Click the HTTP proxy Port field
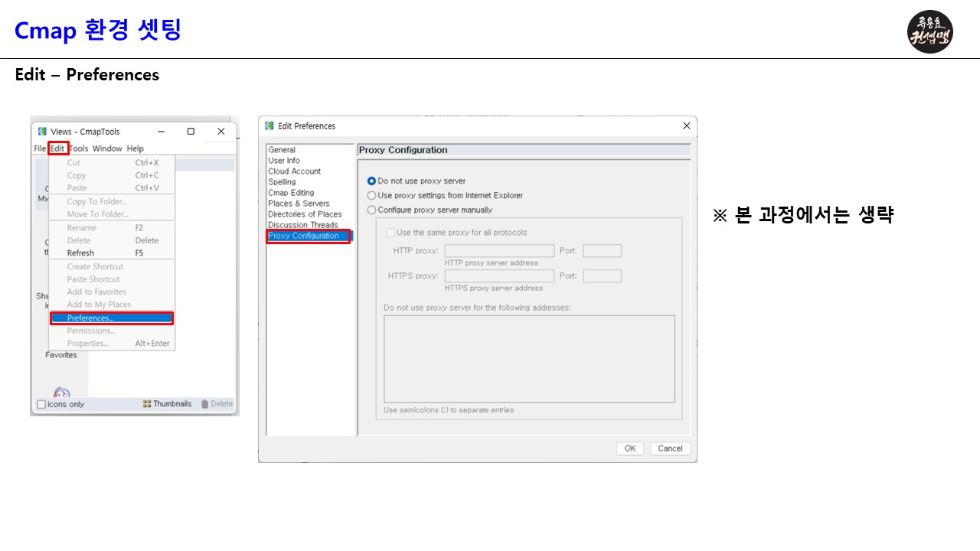Screen dimensions: 980x551 click(602, 251)
